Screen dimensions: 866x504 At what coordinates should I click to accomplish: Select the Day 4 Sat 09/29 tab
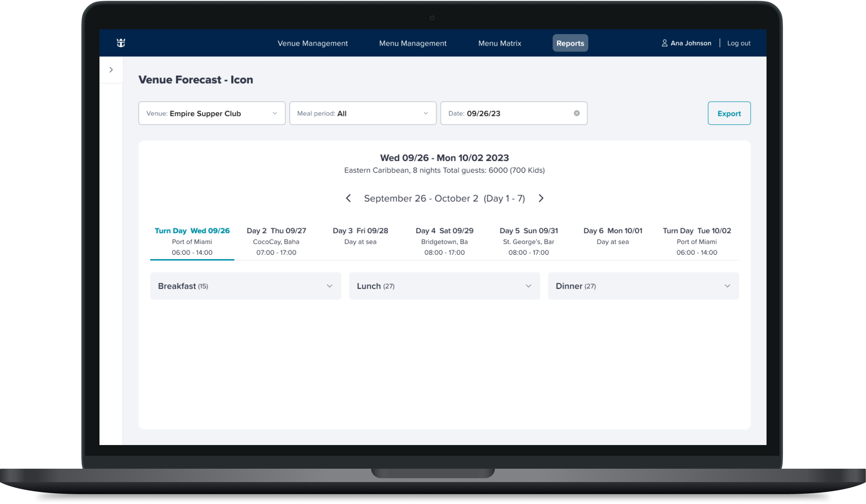(x=444, y=241)
